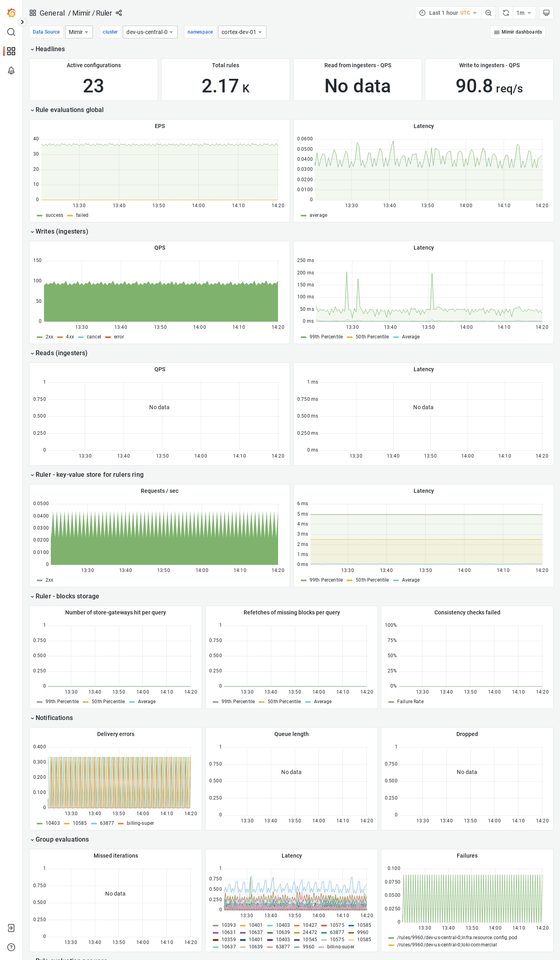Open the cortex-dev-01 namespace dropdown

coord(242,32)
